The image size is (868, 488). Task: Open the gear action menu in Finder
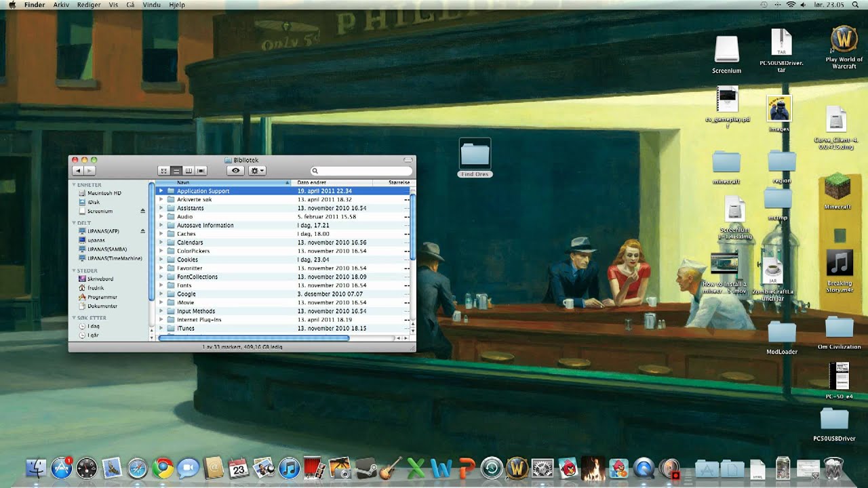click(x=258, y=171)
